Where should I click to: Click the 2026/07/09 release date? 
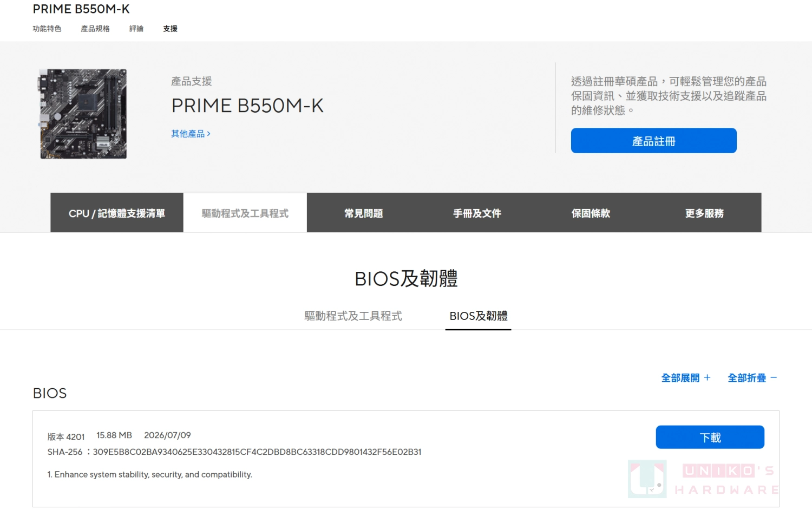click(167, 435)
